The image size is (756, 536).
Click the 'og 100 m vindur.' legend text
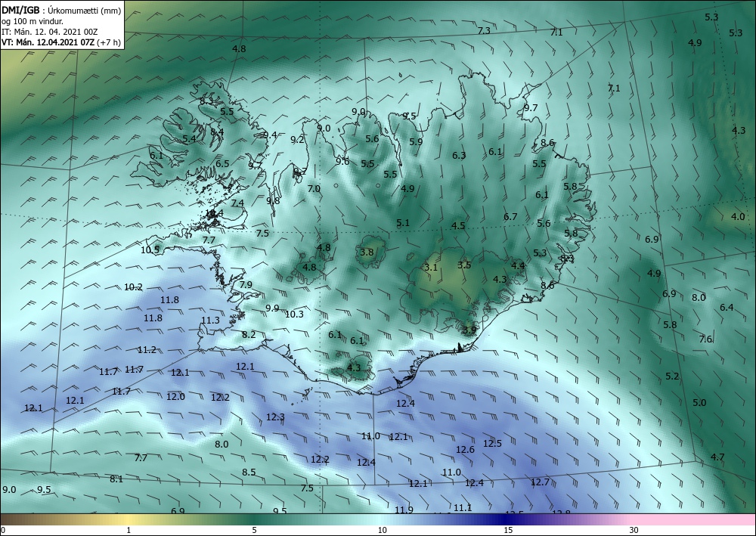pos(33,21)
